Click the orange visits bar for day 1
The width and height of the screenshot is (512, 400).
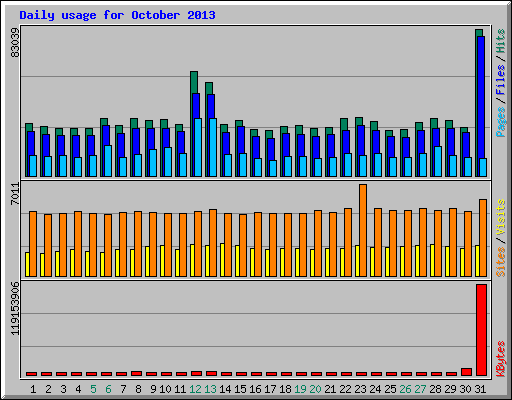coord(33,244)
